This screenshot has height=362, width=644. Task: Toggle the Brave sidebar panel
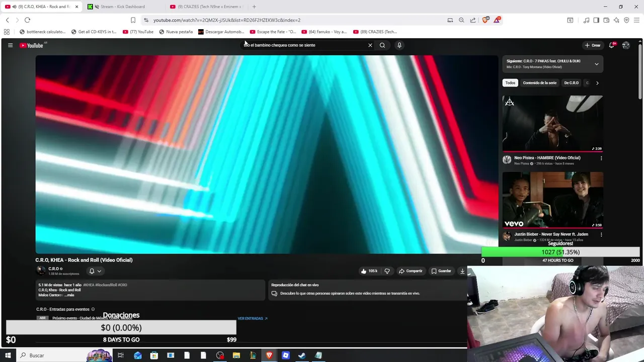coord(596,20)
